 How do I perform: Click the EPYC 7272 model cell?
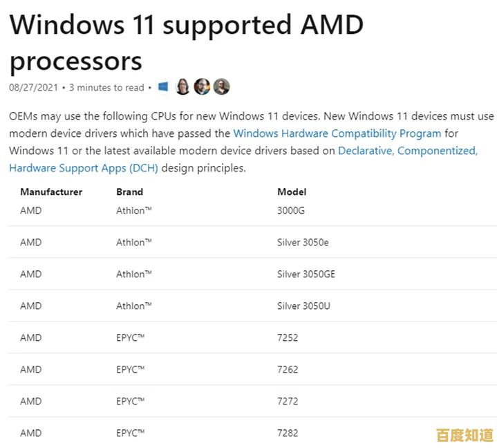pyautogui.click(x=288, y=401)
